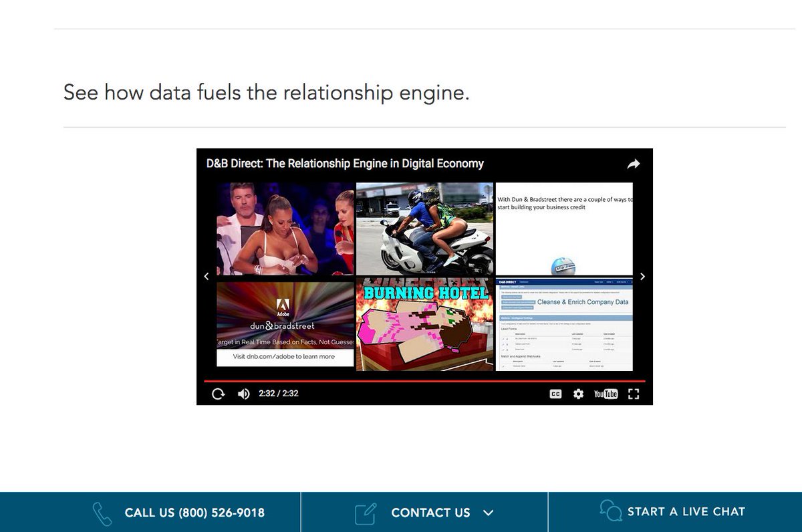Enter fullscreen mode on the video
Image resolution: width=802 pixels, height=532 pixels.
634,394
